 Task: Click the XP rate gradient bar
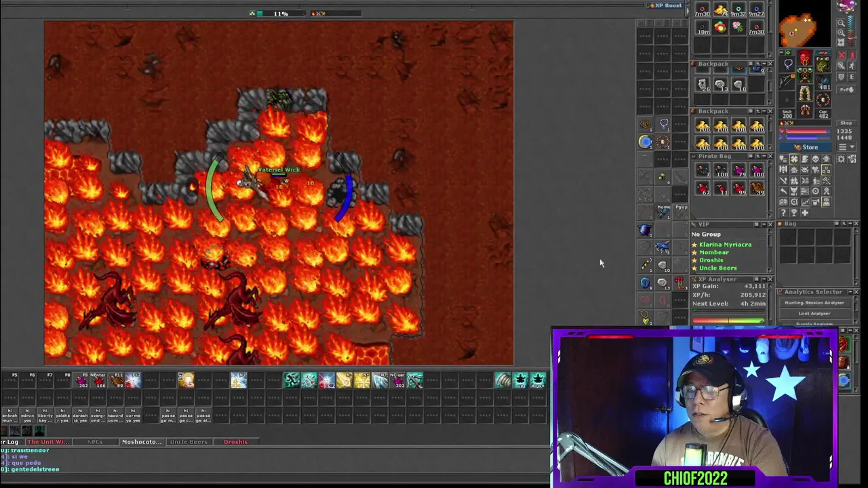728,321
